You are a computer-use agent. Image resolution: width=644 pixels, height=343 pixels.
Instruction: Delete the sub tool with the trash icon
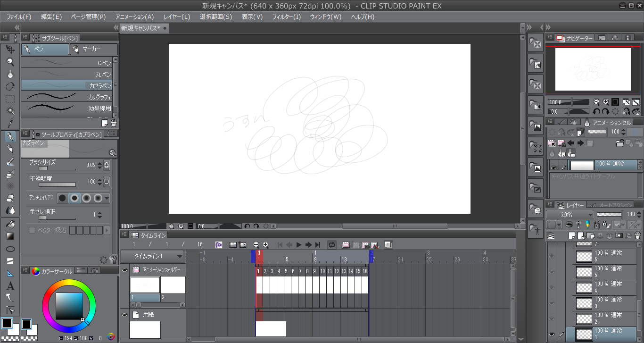pos(114,123)
